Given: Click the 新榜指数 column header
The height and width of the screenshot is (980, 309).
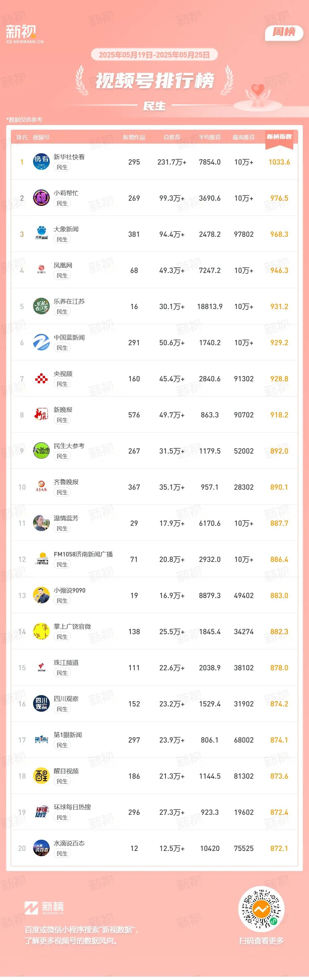Looking at the screenshot, I should (x=279, y=137).
